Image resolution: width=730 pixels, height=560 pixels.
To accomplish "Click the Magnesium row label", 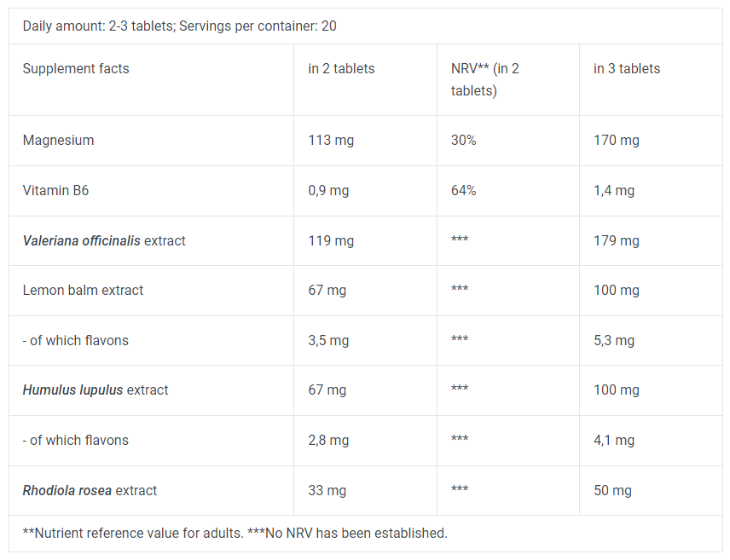I will coord(58,140).
